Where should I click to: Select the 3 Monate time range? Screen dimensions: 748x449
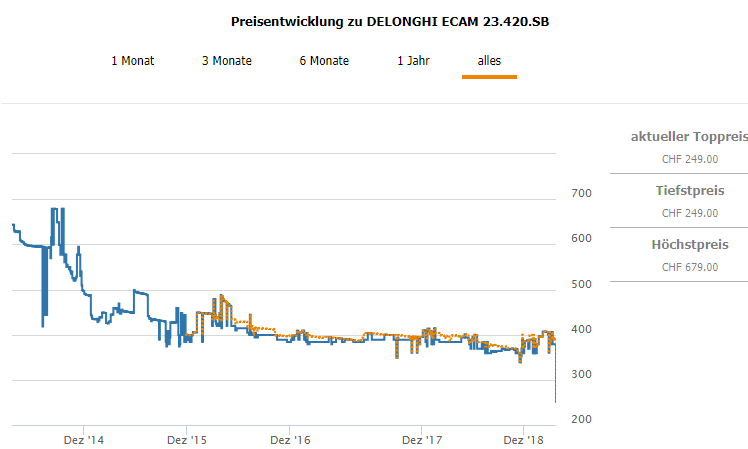click(227, 61)
